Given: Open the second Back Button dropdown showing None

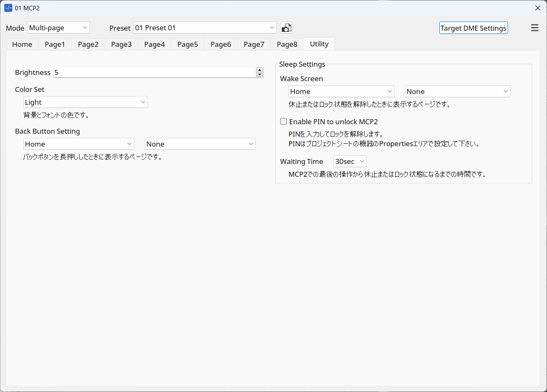Looking at the screenshot, I should click(x=200, y=144).
